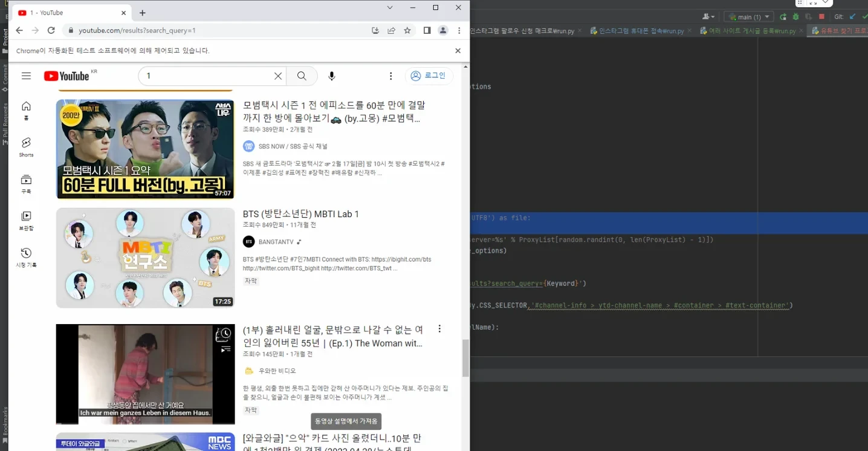Screen dimensions: 868x451
Task: Visit the 우와한 비디오 channel link
Action: tap(277, 371)
